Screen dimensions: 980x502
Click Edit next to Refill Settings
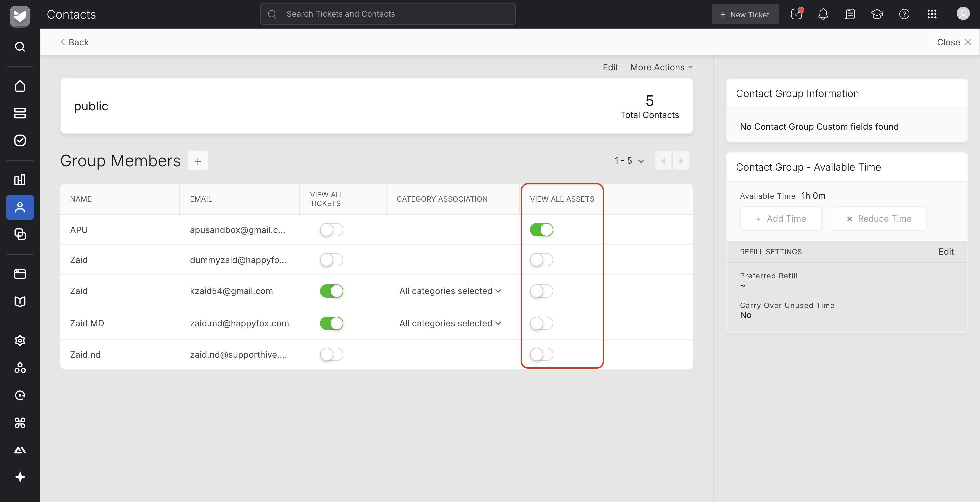(946, 251)
